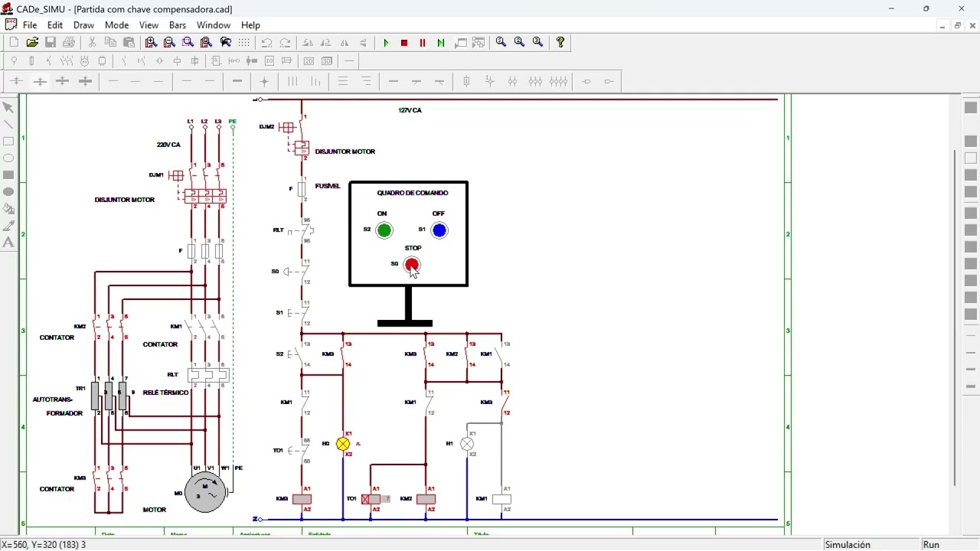The image size is (980, 551).
Task: Open the Window menu
Action: (214, 25)
